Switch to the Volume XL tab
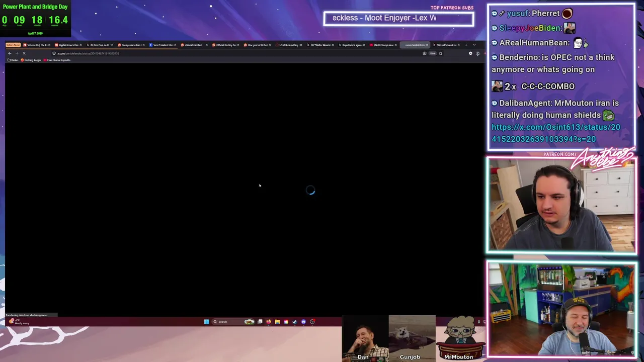Image resolution: width=644 pixels, height=362 pixels. pyautogui.click(x=36, y=45)
